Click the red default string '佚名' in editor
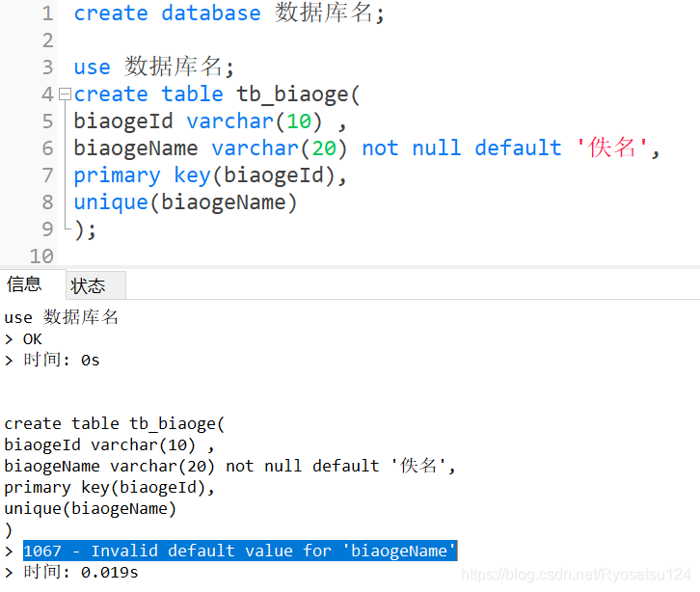This screenshot has height=592, width=700. click(x=611, y=148)
